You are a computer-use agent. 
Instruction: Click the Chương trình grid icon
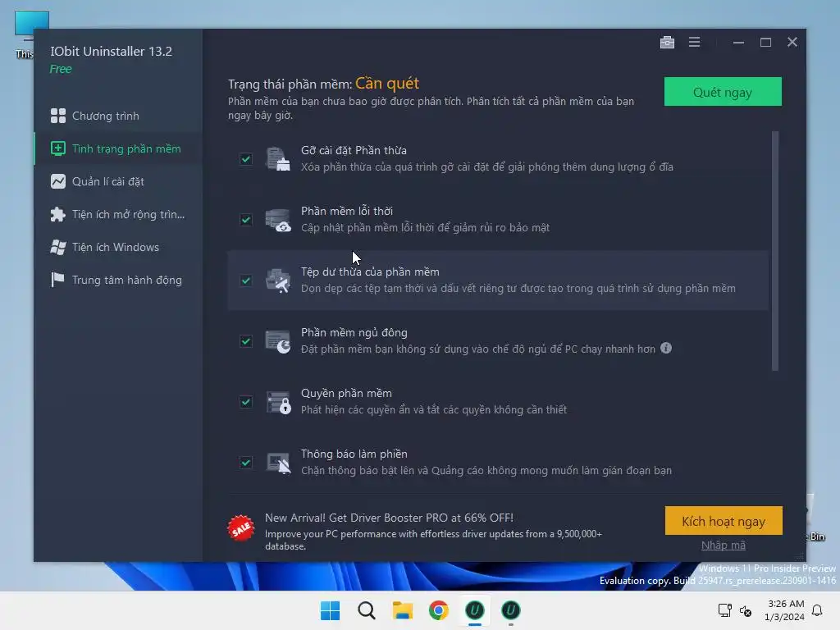pos(58,116)
